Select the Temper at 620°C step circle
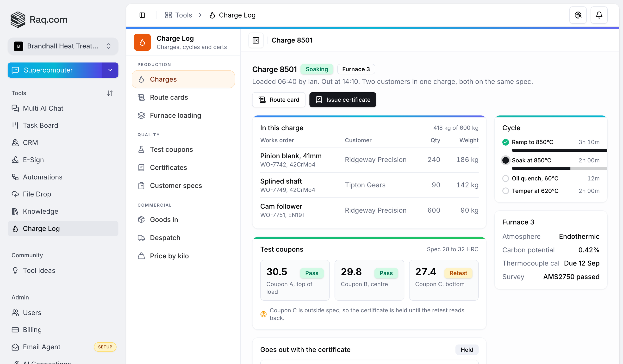This screenshot has height=364, width=623. tap(505, 191)
